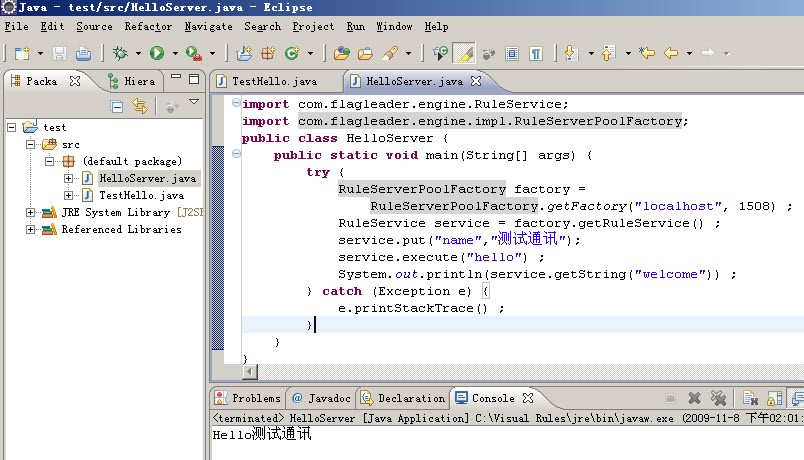This screenshot has width=804, height=460.
Task: Click the Open Task folder icon
Action: point(365,53)
